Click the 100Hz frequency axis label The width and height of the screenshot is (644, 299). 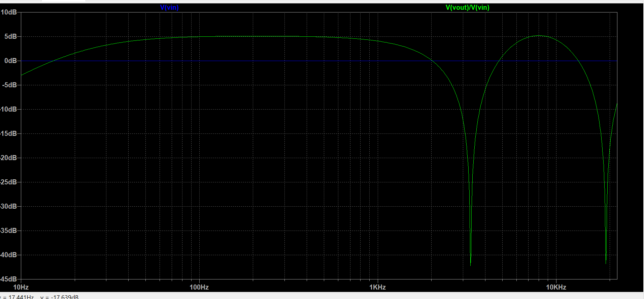click(x=199, y=287)
